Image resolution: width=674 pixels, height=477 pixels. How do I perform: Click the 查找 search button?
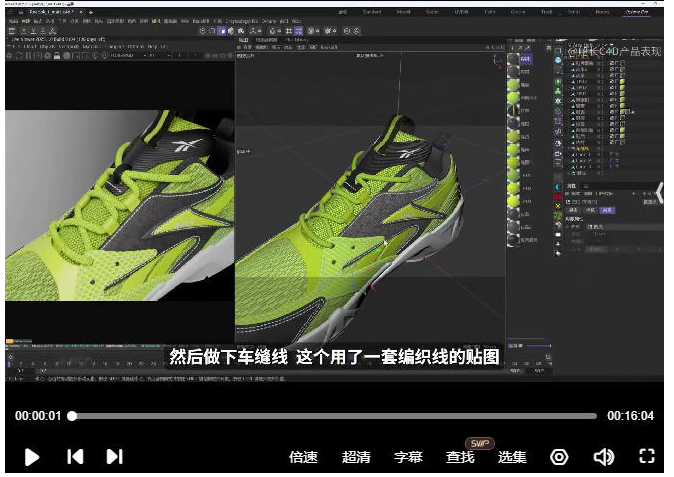(460, 457)
